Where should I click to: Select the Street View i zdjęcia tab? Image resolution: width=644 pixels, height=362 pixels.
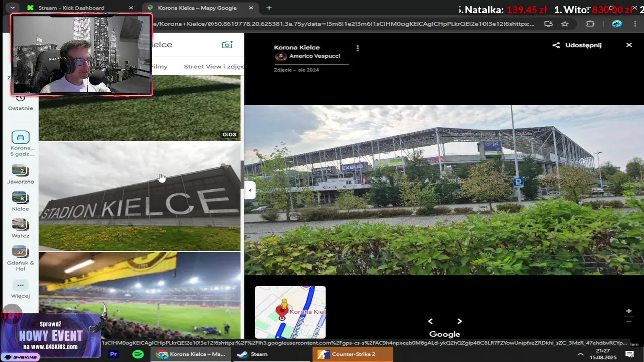[213, 66]
